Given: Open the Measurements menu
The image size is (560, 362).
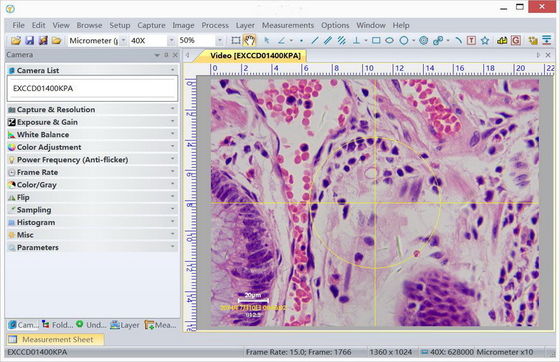Looking at the screenshot, I should (x=288, y=25).
